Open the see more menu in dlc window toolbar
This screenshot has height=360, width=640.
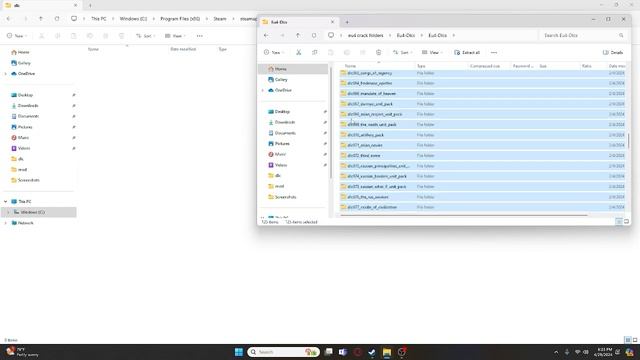pyautogui.click(x=200, y=36)
